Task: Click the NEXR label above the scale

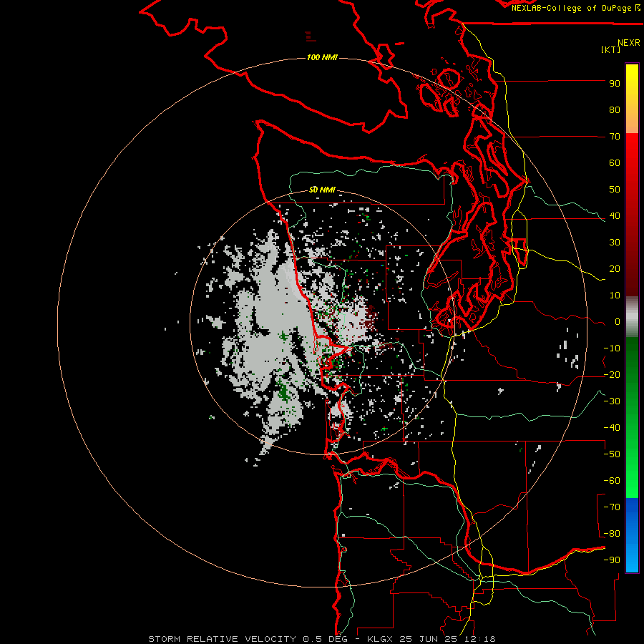Action: (x=629, y=43)
